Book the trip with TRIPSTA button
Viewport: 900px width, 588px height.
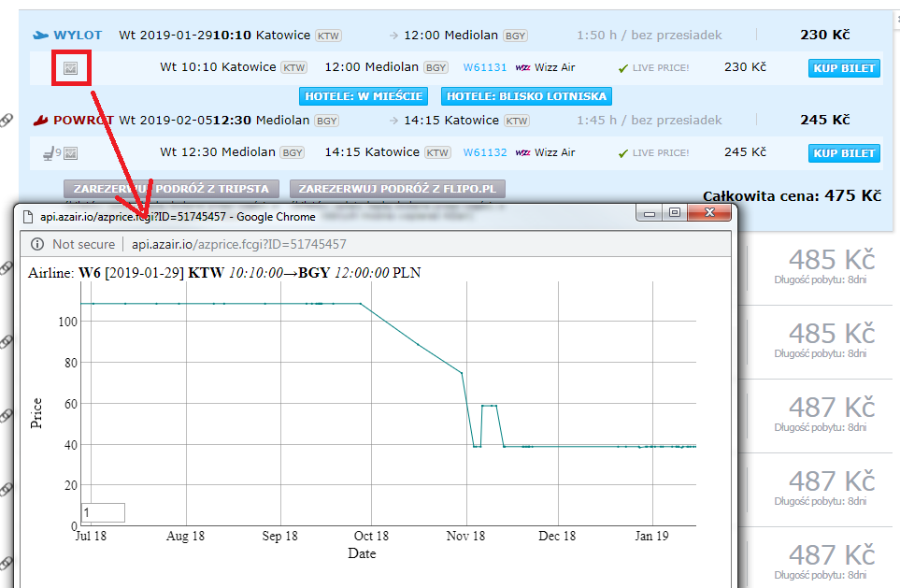click(x=171, y=189)
